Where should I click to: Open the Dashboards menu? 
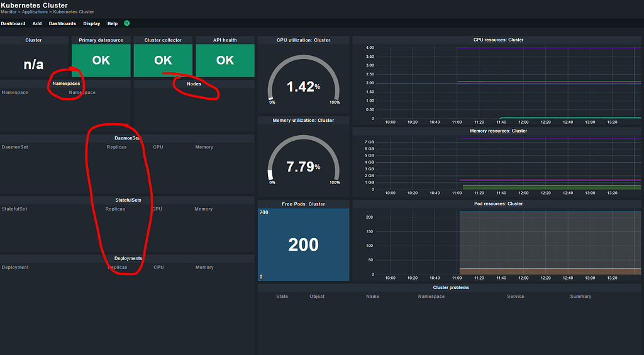pos(62,24)
